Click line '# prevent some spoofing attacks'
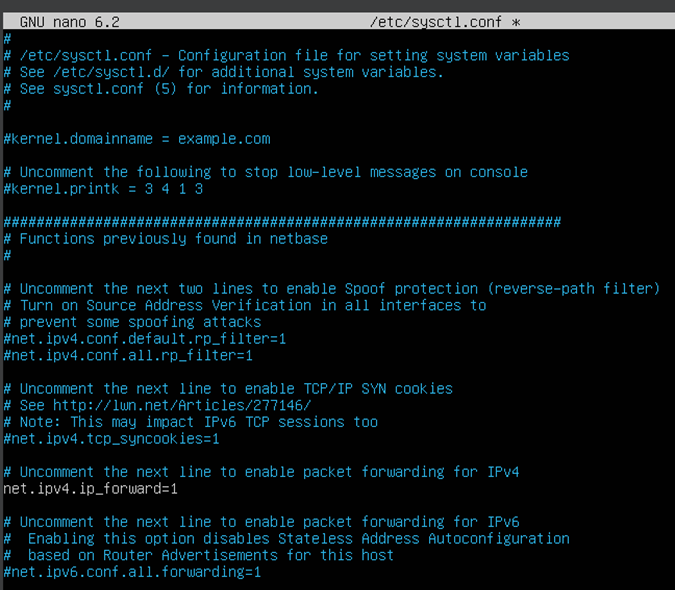 [132, 322]
